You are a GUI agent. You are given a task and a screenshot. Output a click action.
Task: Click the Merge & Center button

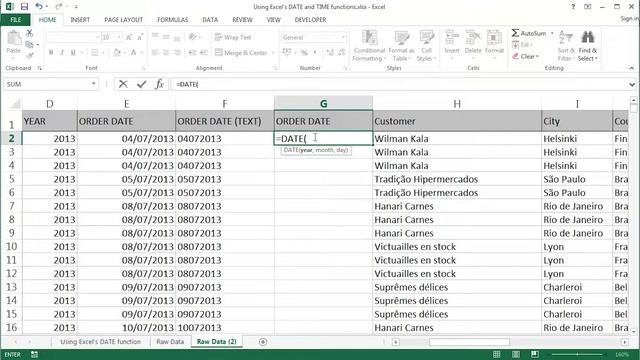[x=241, y=53]
